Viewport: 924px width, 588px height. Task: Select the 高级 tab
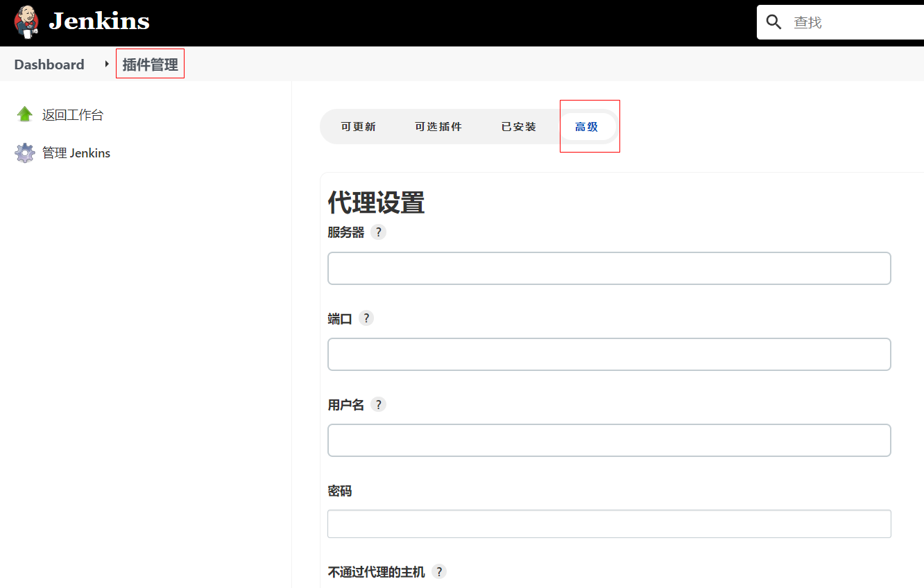tap(588, 126)
